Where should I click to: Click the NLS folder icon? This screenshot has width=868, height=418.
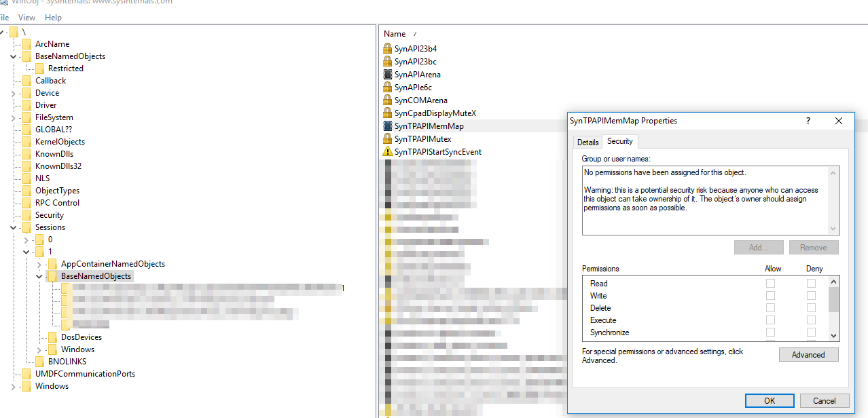[26, 178]
